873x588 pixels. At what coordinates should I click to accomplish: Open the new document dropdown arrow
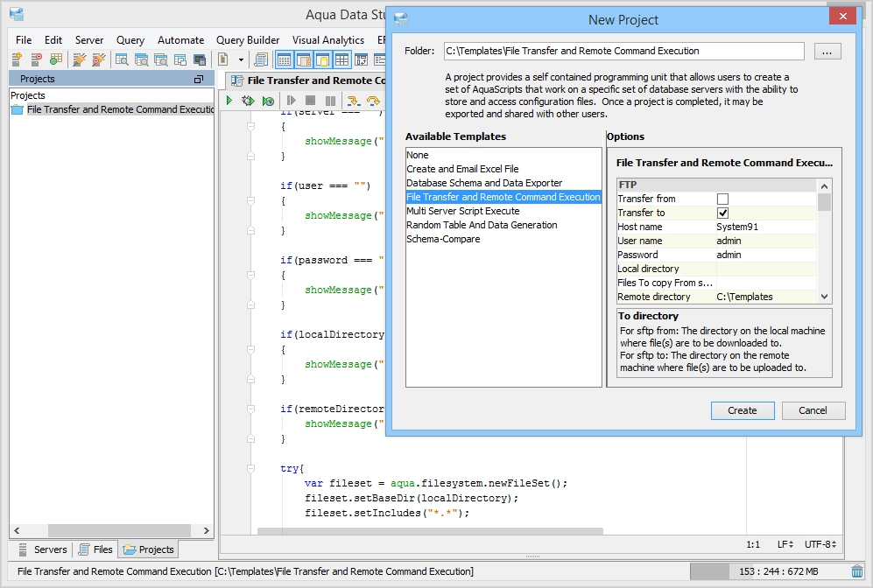pyautogui.click(x=241, y=59)
